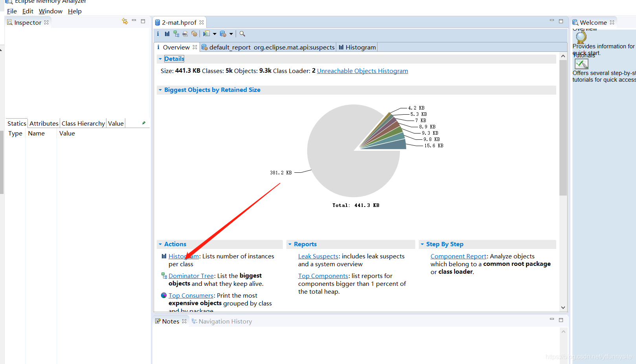The width and height of the screenshot is (636, 364).
Task: Click the tree icon beside Dominator Tree link
Action: [164, 276]
